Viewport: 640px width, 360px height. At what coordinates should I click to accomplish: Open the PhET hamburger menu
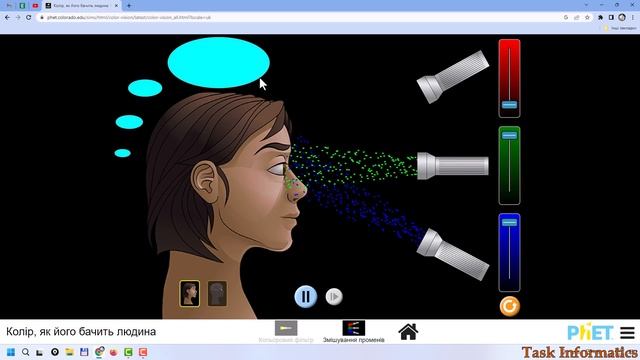tap(627, 333)
